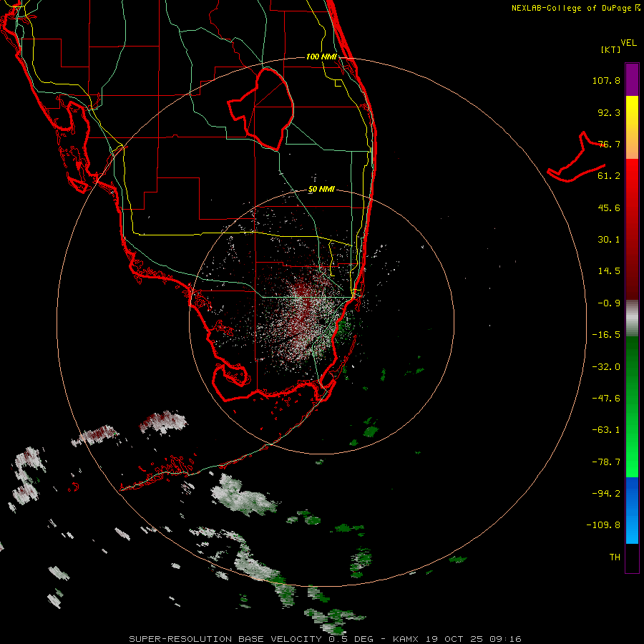Click the -63.1 scale value
This screenshot has height=644, width=644.
click(606, 430)
